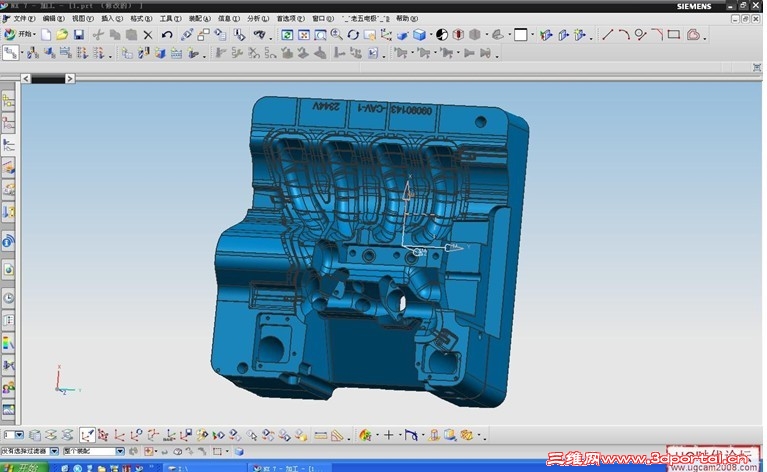
Task: Undo the last action
Action: [167, 35]
